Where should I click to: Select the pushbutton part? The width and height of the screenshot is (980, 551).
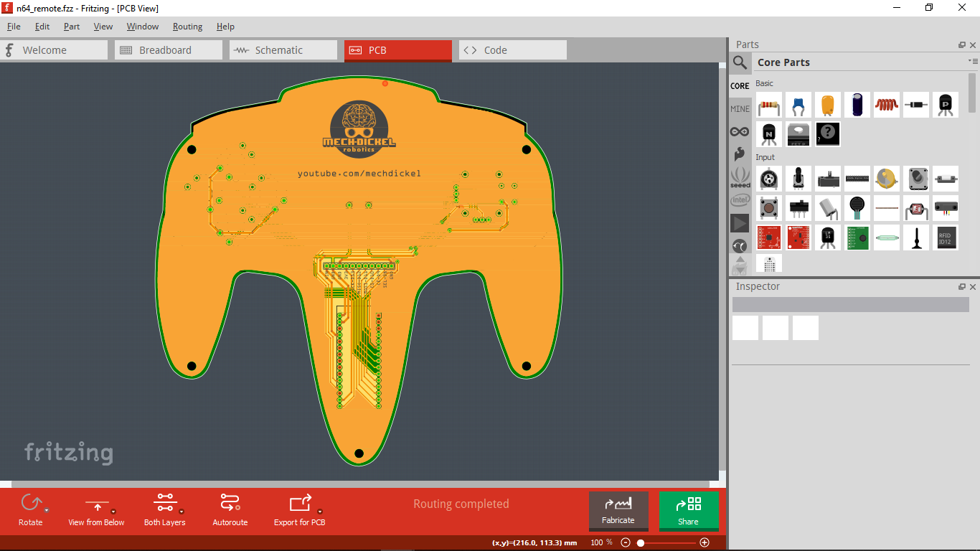click(770, 208)
